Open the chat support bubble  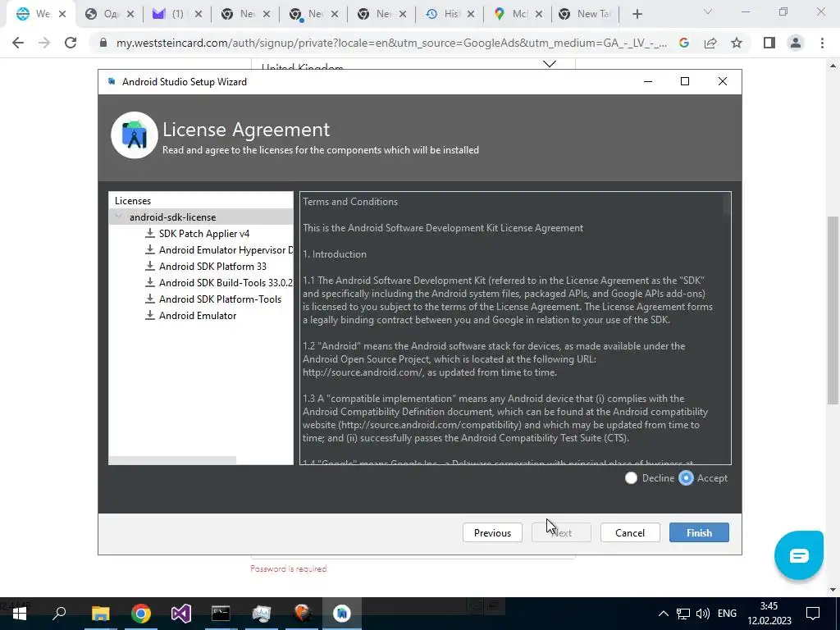(x=798, y=555)
